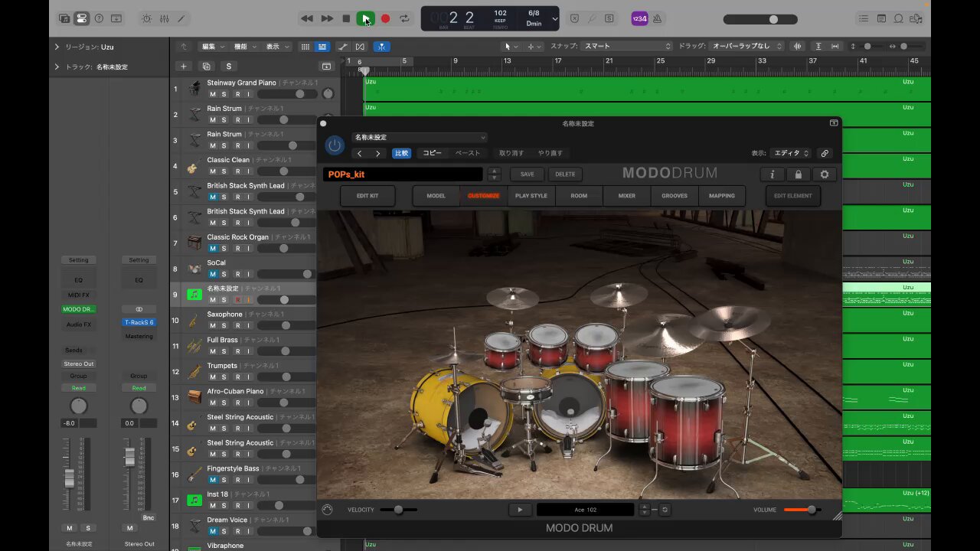This screenshot has height=551, width=980.
Task: Click the Fast Forward transport button
Action: pyautogui.click(x=327, y=18)
